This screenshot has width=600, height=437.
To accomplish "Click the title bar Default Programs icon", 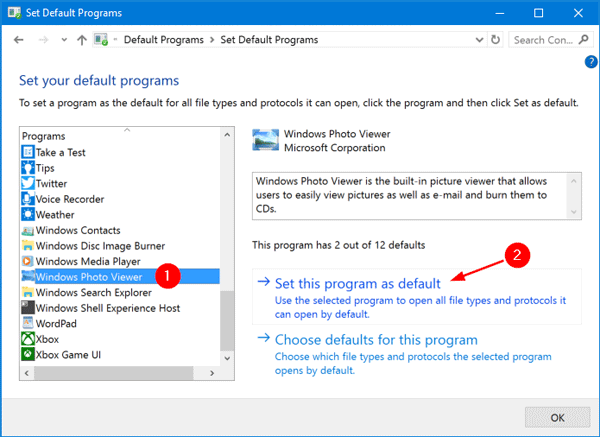I will (x=14, y=13).
